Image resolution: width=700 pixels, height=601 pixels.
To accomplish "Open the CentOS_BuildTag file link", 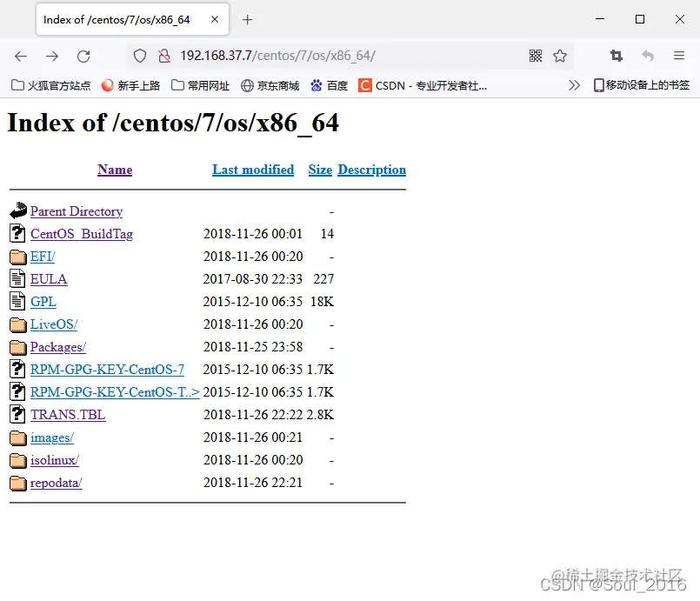I will (x=82, y=234).
